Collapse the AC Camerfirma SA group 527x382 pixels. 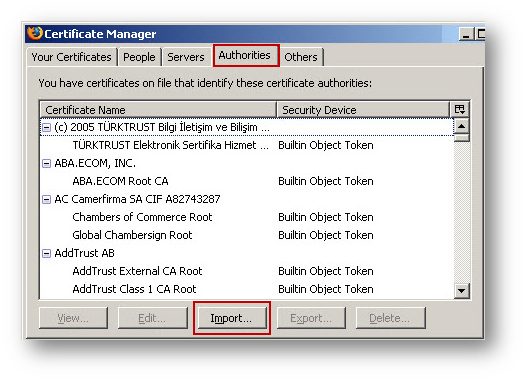tap(46, 199)
